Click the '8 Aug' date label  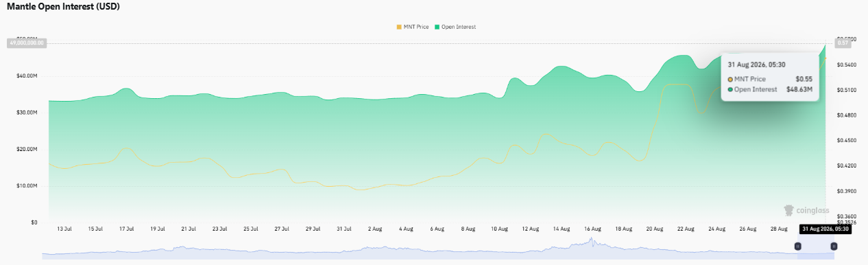coord(468,228)
